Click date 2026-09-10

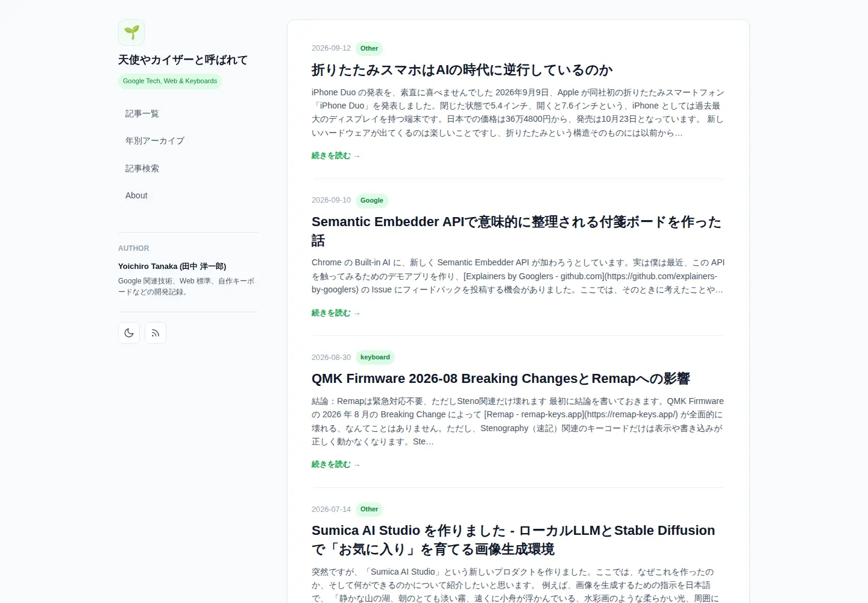[331, 200]
